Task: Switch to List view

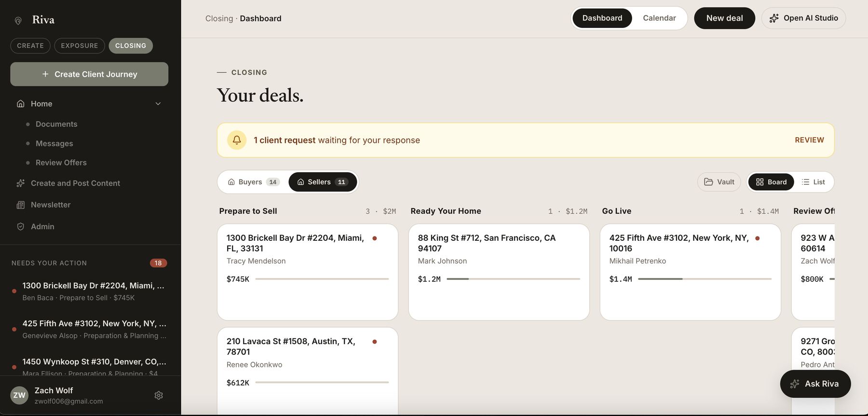Action: (x=814, y=182)
